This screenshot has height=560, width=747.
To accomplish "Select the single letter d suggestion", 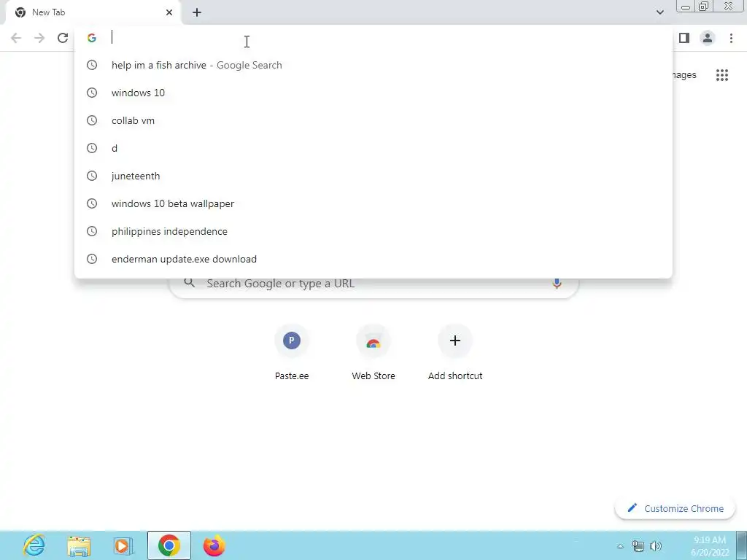I will click(x=373, y=148).
